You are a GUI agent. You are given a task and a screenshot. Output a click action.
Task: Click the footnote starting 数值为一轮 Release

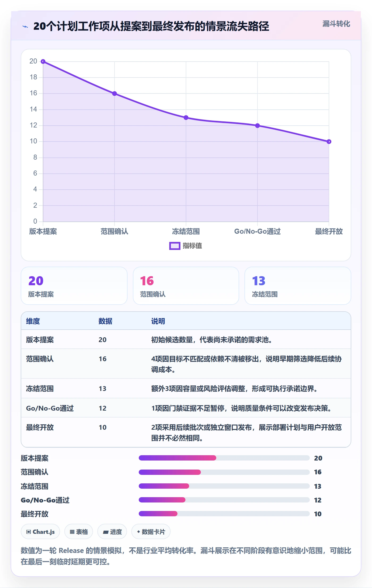pos(186,556)
